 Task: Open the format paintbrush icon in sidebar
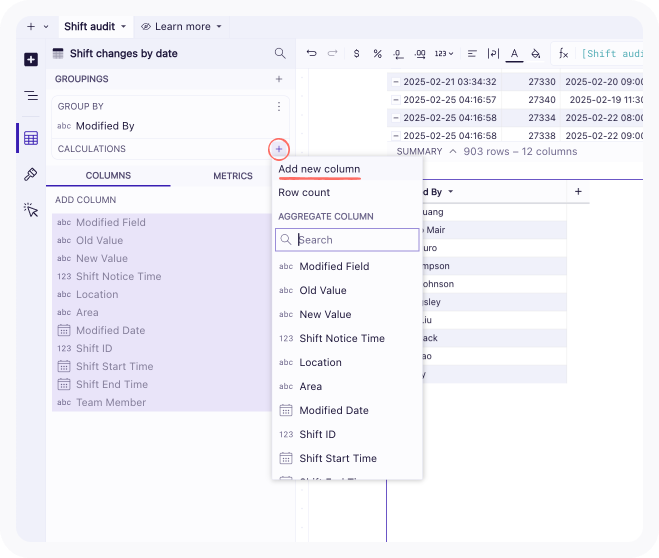tap(31, 174)
